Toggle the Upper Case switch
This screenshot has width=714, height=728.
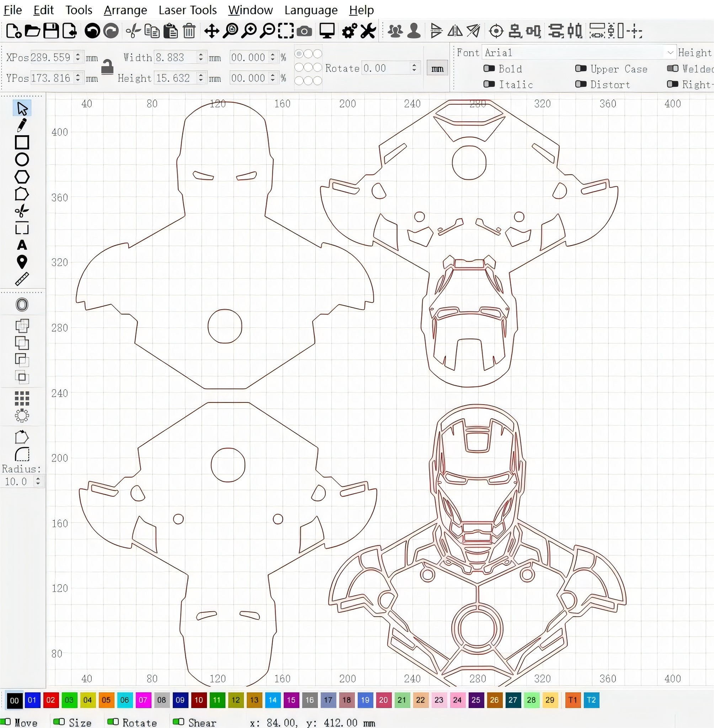coord(581,69)
